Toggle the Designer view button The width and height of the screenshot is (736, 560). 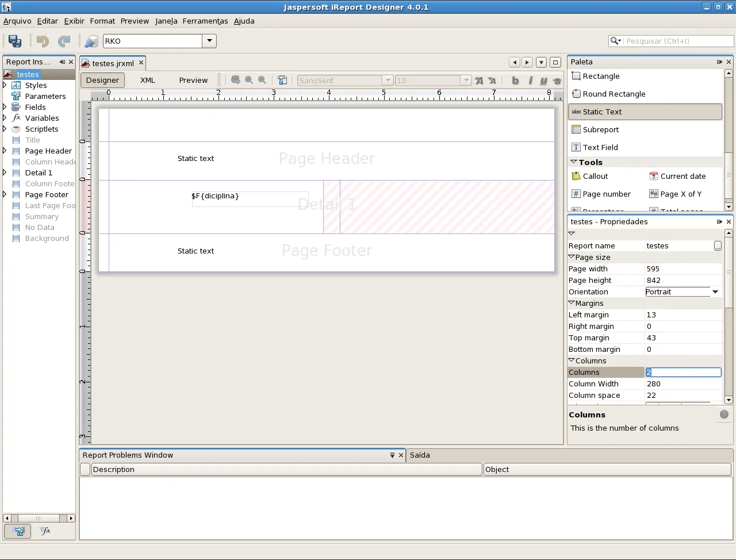[102, 80]
